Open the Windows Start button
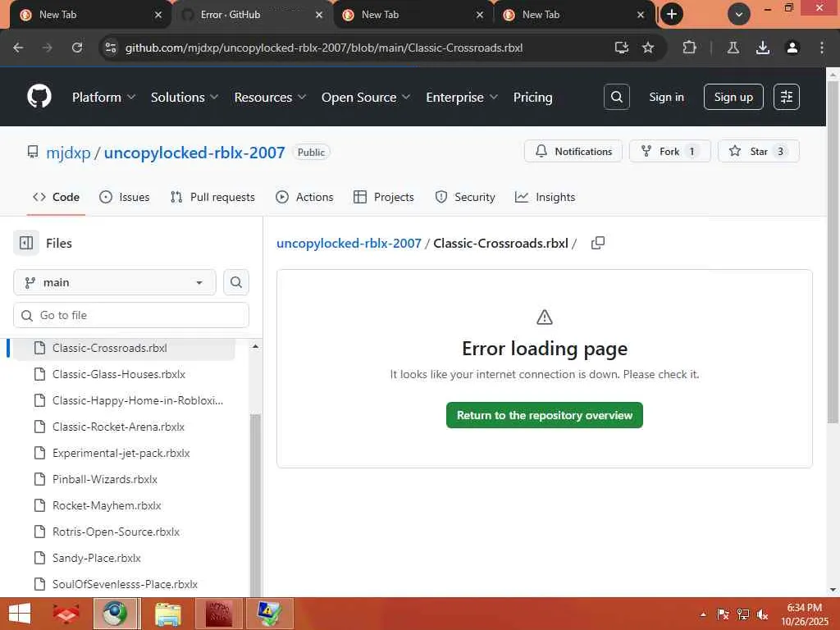The height and width of the screenshot is (630, 840). (x=20, y=614)
